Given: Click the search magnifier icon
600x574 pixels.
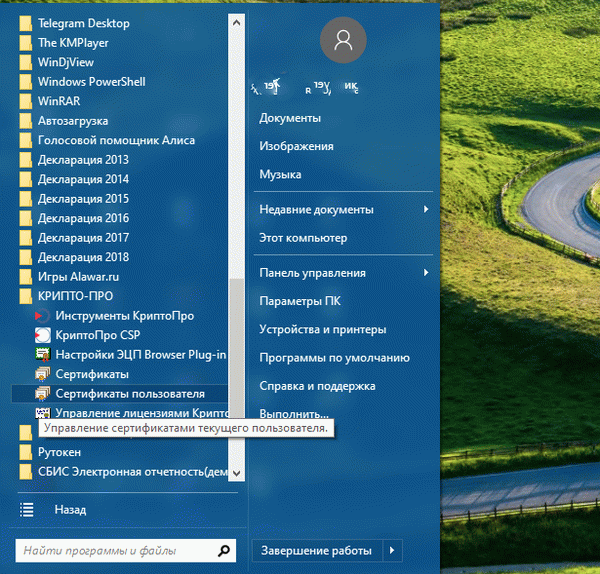Looking at the screenshot, I should tap(224, 551).
